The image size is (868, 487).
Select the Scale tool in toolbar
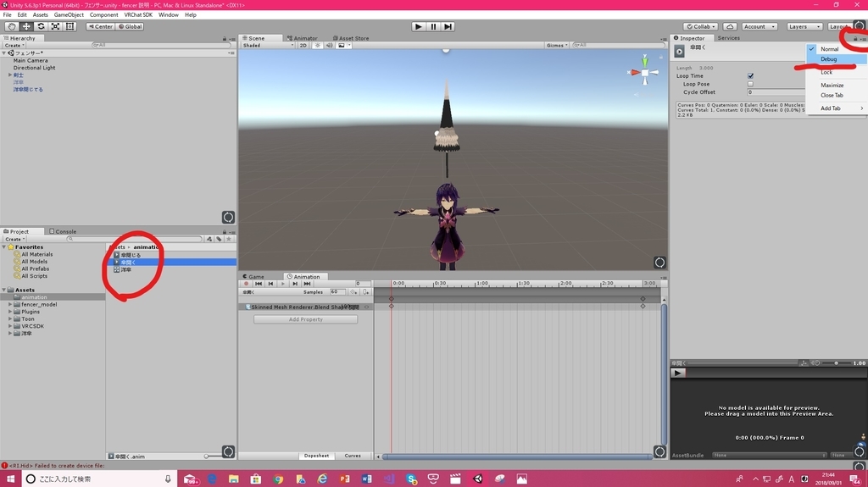point(55,26)
